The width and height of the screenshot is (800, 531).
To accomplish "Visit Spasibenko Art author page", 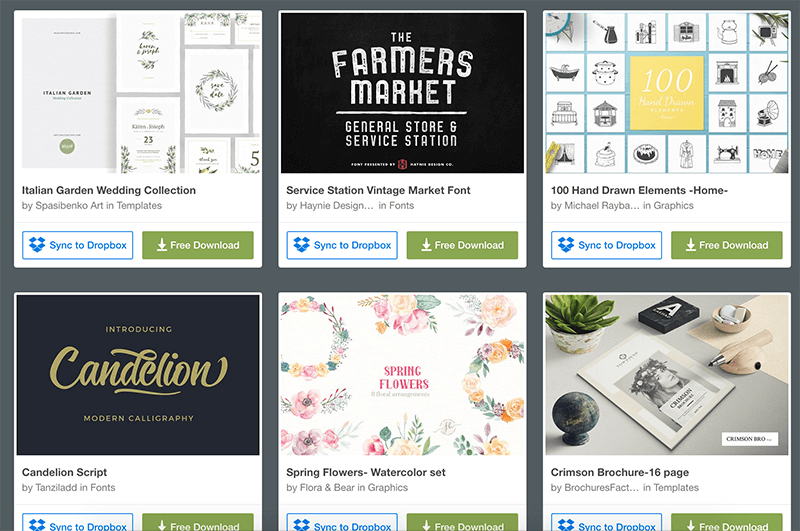I will click(x=69, y=206).
